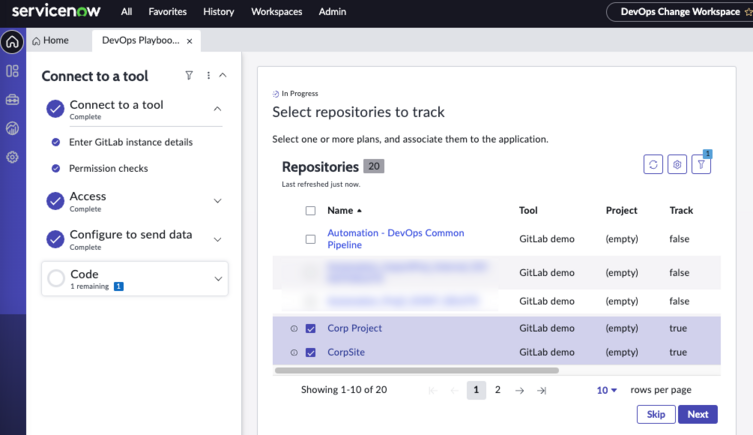The image size is (753, 435).
Task: Open the Workspaces menu
Action: coord(277,12)
